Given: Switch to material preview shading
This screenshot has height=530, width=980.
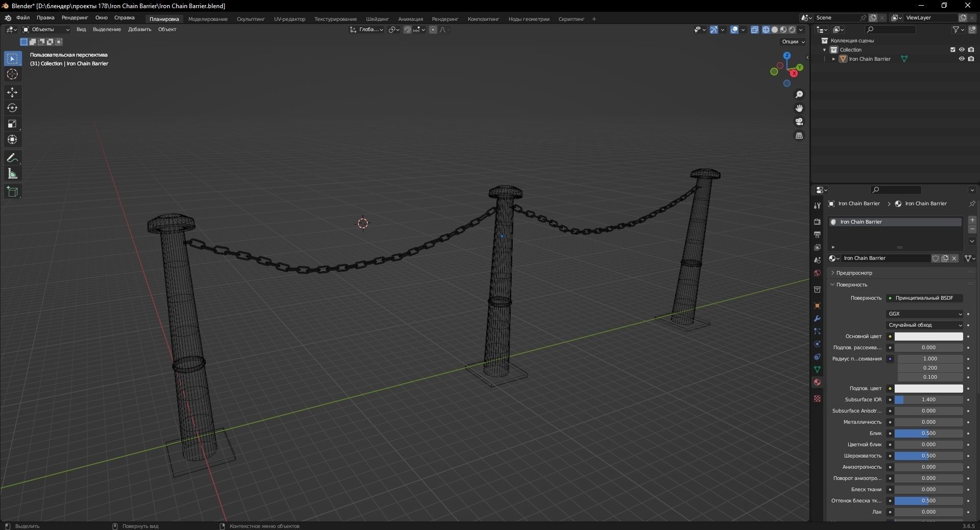Looking at the screenshot, I should 783,30.
